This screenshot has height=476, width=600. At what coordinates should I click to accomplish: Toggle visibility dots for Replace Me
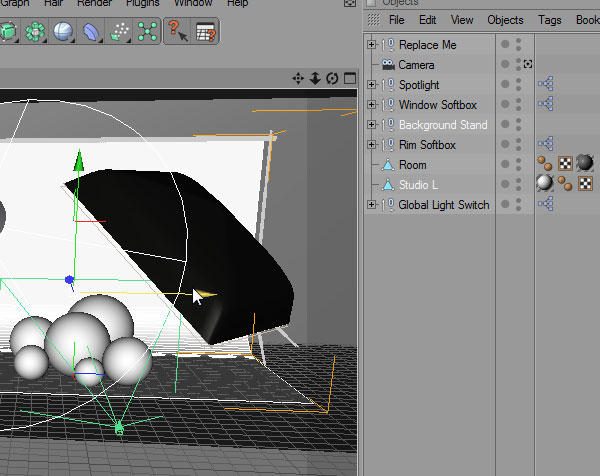518,44
